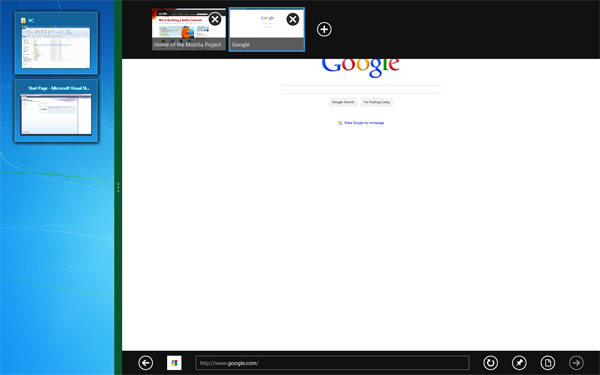This screenshot has height=375, width=600.
Task: Click the Google logo
Action: coord(360,67)
